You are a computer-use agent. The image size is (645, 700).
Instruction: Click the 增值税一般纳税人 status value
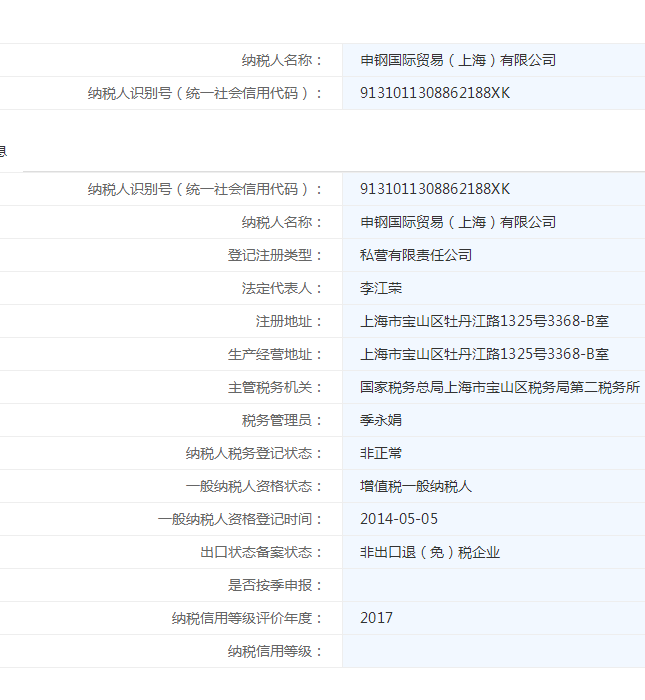(416, 486)
